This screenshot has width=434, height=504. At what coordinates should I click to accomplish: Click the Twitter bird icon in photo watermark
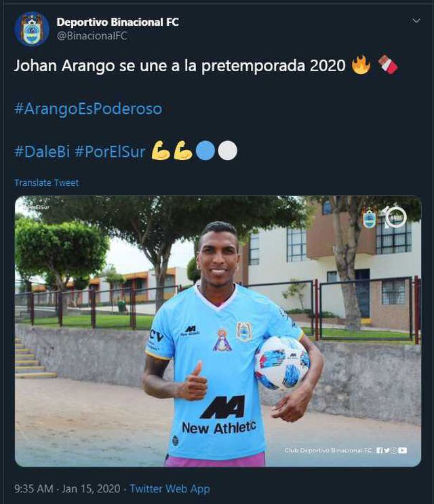pyautogui.click(x=387, y=450)
